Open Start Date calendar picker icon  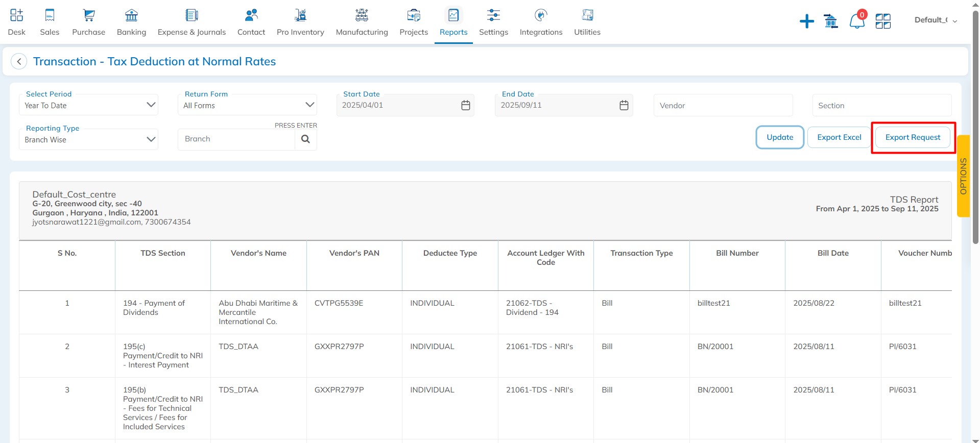(x=465, y=105)
